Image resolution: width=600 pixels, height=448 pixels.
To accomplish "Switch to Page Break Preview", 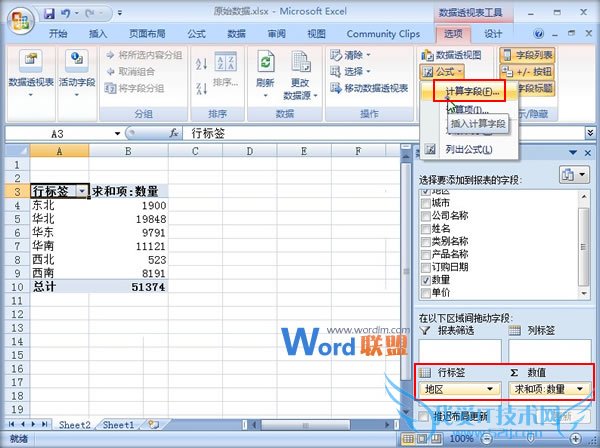I will pyautogui.click(x=434, y=438).
